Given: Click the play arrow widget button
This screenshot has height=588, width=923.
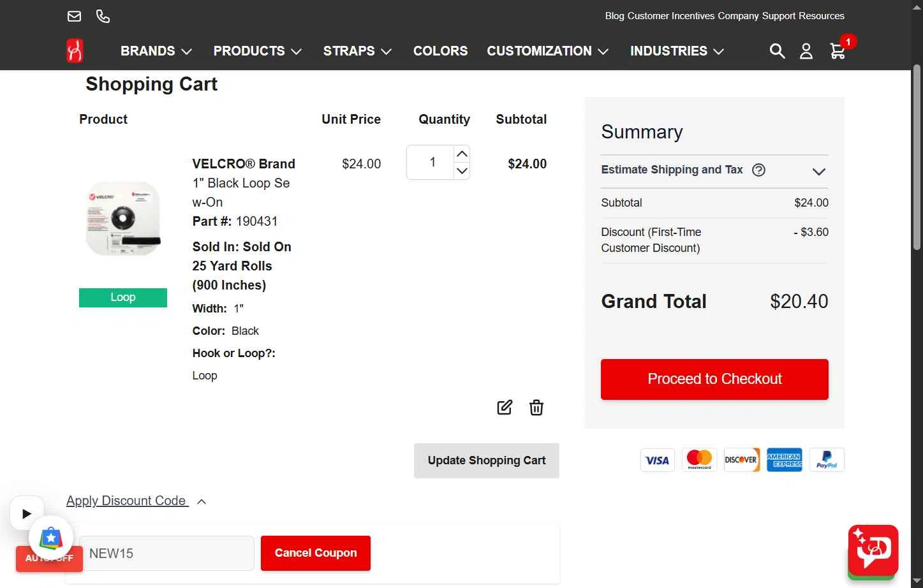Looking at the screenshot, I should click(27, 513).
